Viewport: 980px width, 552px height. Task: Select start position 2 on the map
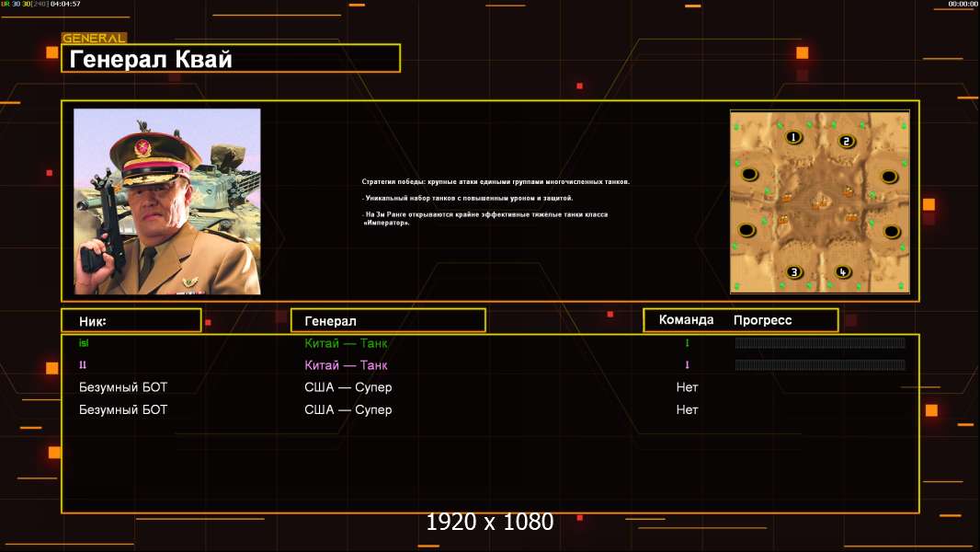coord(847,142)
